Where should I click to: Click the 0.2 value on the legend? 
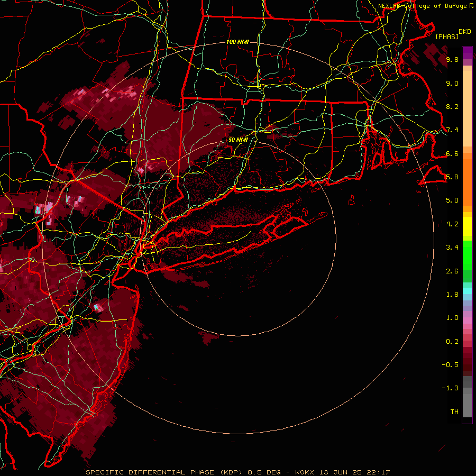[x=452, y=342]
